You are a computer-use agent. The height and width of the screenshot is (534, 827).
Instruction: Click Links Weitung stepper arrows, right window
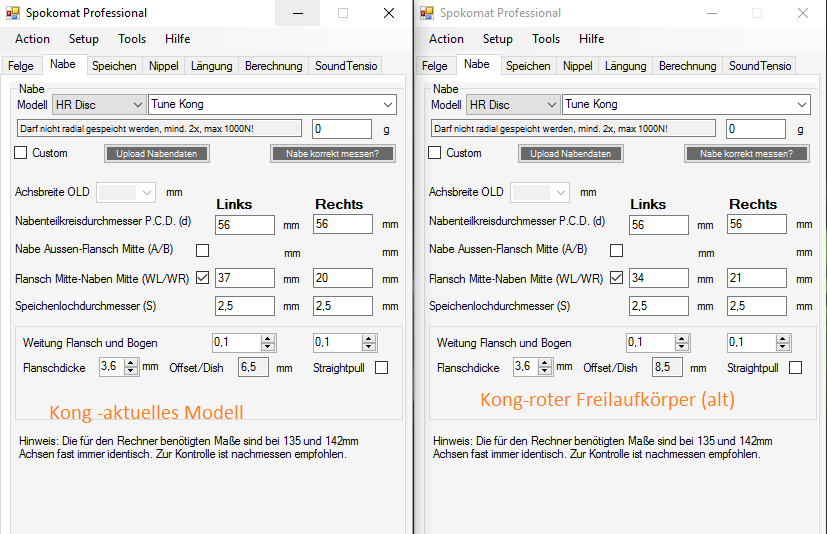[x=682, y=343]
